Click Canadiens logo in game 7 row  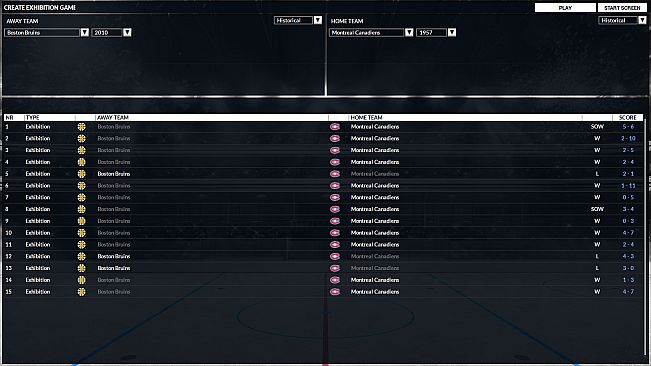(335, 197)
